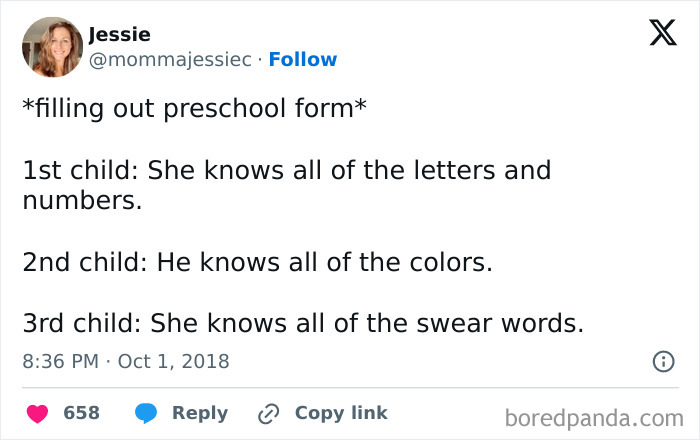Click the Oct 1, 2018 date
Viewport: 700px width, 440px height.
(x=174, y=361)
